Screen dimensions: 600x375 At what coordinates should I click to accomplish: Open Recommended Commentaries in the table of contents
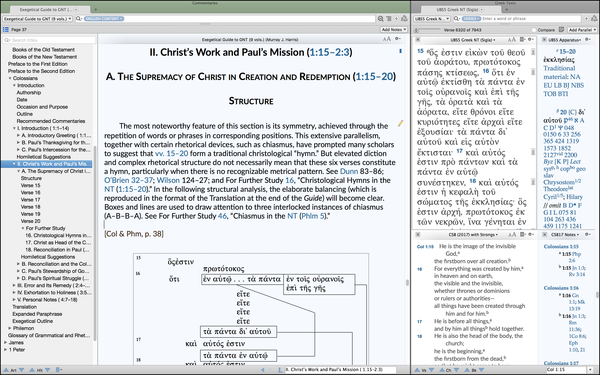51,121
